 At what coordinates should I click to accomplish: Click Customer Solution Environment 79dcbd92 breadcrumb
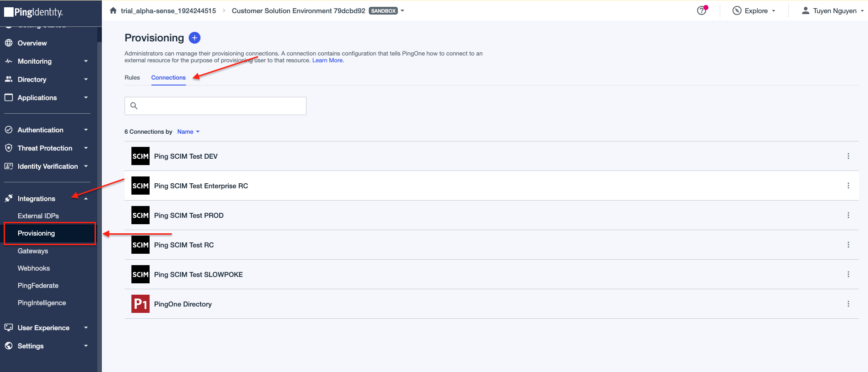[x=298, y=10]
